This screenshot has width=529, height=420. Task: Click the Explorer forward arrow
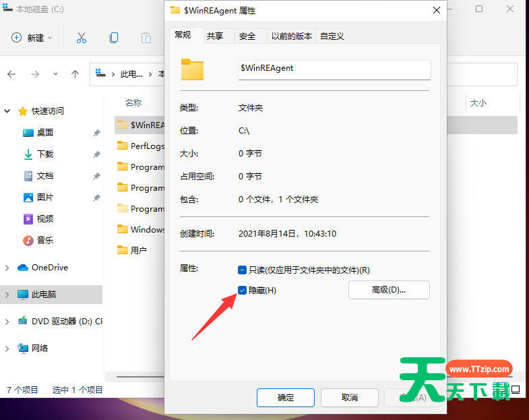point(35,74)
